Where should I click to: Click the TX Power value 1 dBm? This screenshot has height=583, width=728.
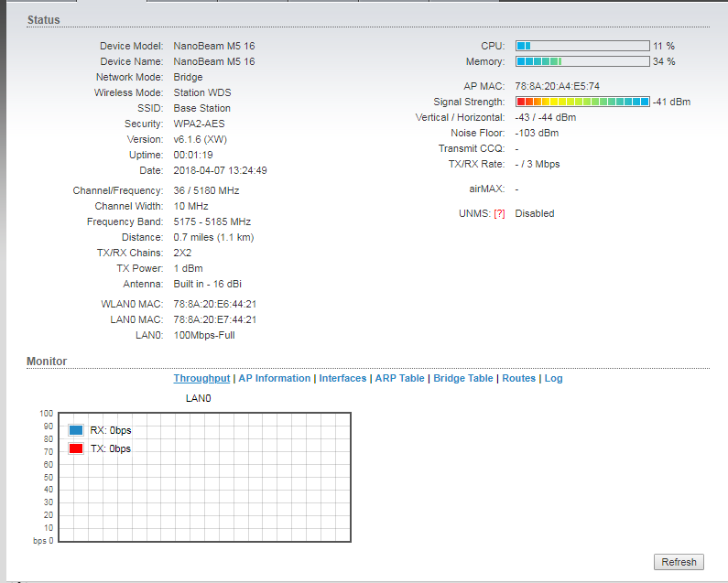188,268
